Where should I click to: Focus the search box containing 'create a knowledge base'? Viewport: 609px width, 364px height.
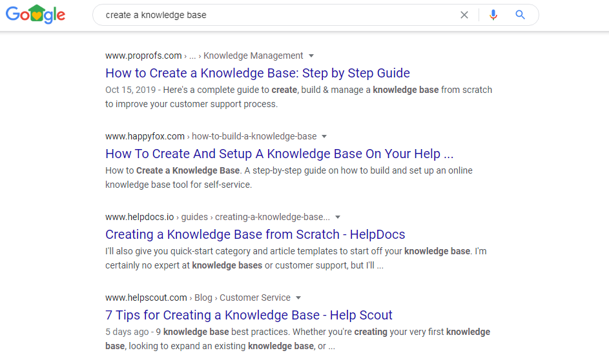coord(271,15)
